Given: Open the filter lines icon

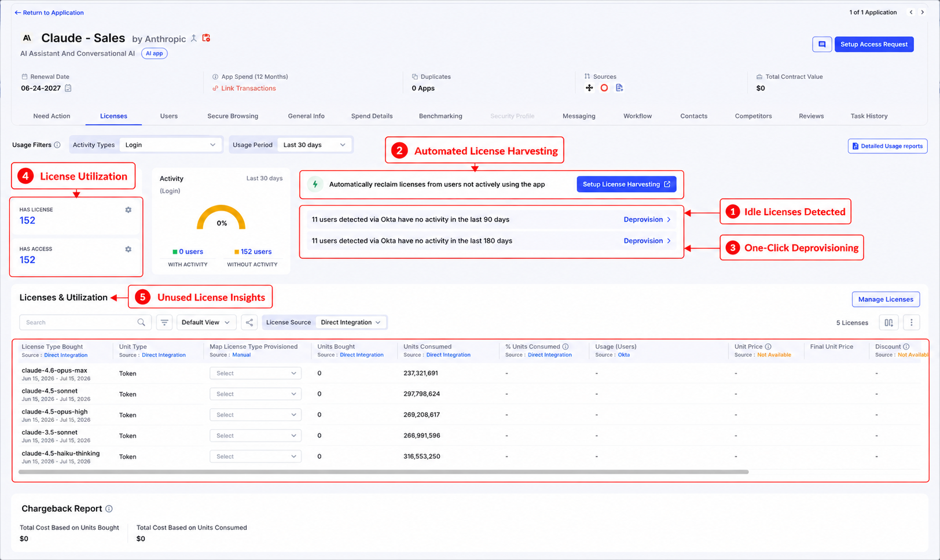Looking at the screenshot, I should [164, 323].
